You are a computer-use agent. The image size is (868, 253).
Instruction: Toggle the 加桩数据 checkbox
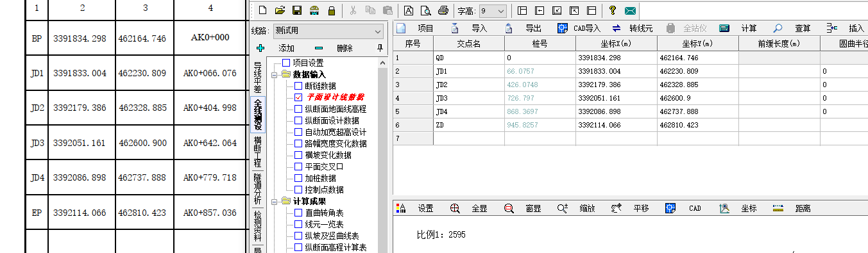(x=298, y=178)
